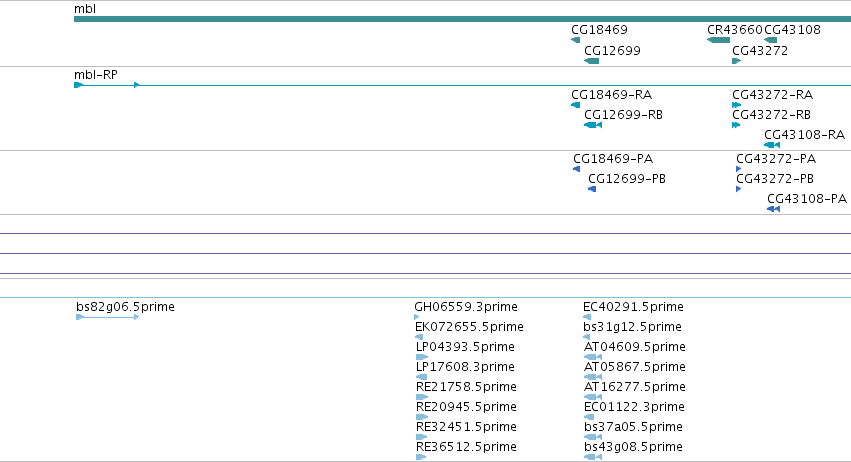
Task: Select the GH06559.3prime EST label
Action: tap(466, 307)
